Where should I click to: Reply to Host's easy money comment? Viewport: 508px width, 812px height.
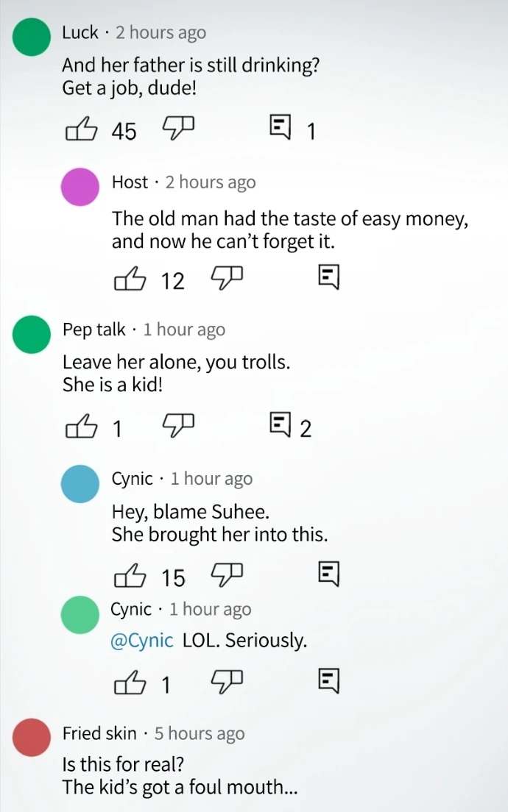point(329,278)
